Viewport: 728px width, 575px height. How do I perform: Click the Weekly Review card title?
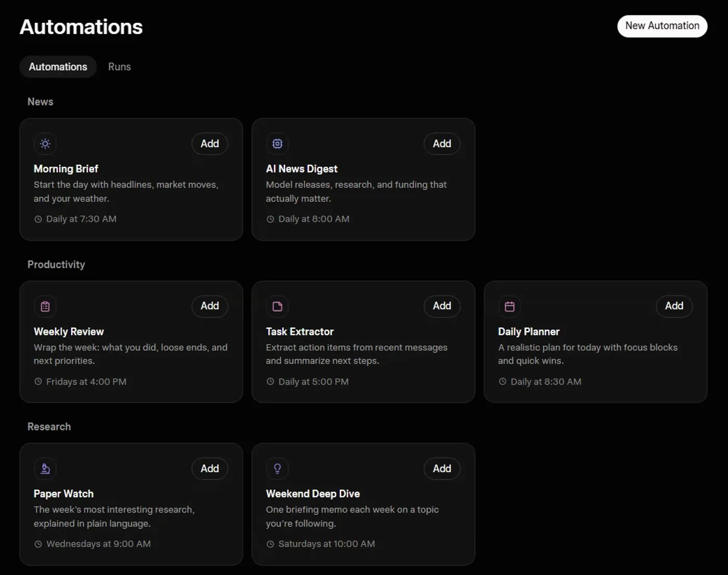[69, 332]
